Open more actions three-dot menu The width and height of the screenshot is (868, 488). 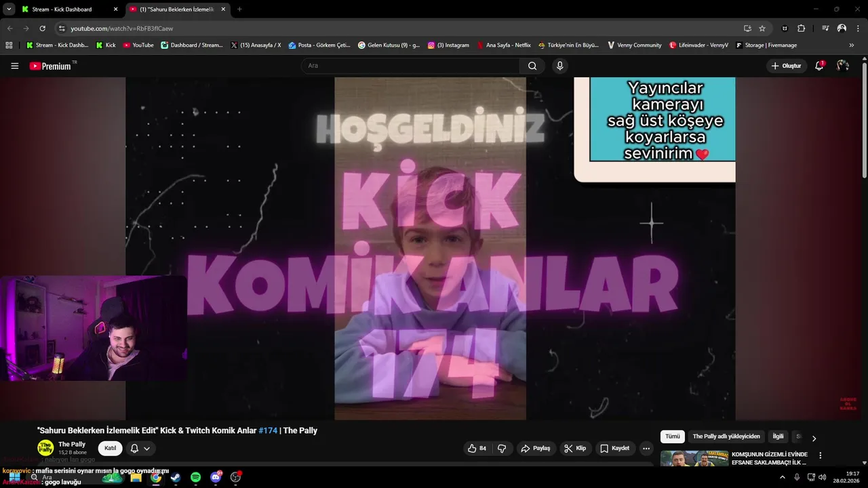(x=646, y=448)
